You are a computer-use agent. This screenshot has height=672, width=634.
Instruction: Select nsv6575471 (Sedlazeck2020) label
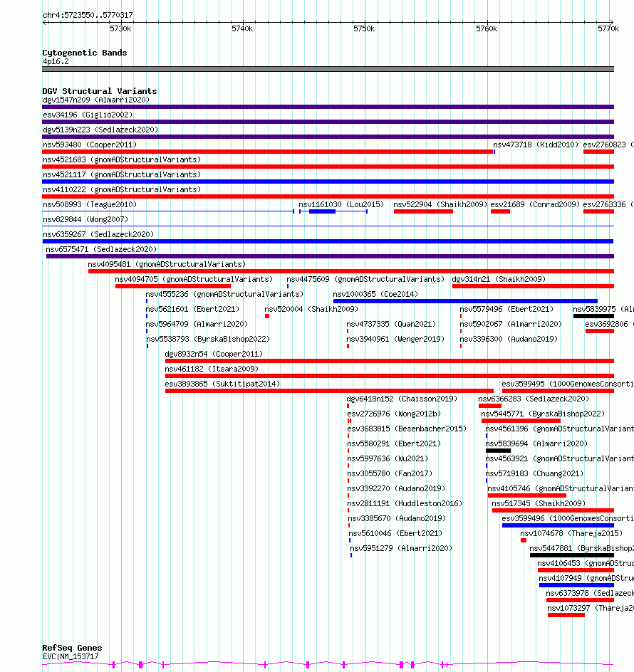click(101, 249)
